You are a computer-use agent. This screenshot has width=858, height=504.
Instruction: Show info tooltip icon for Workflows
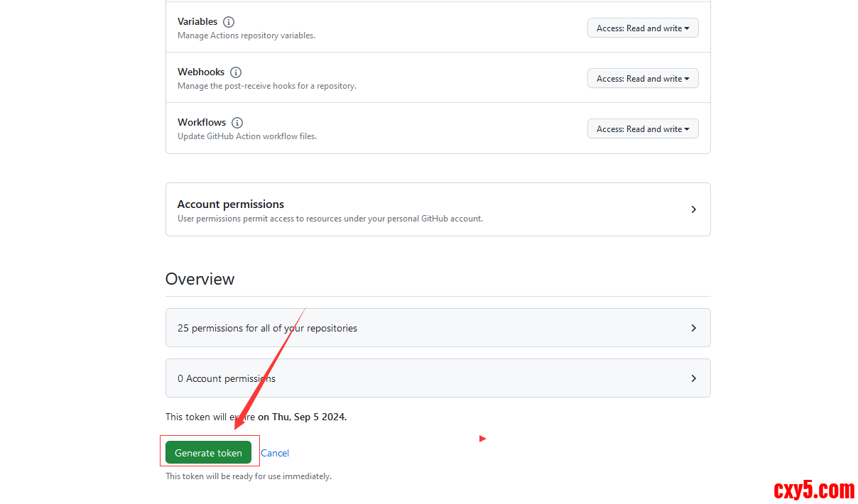point(237,123)
